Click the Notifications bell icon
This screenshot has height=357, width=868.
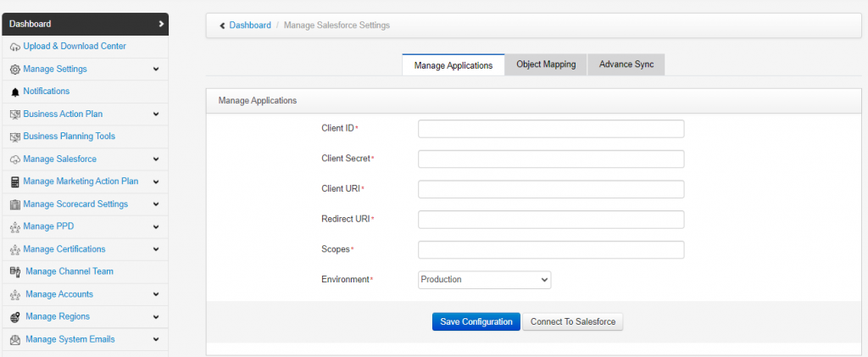click(x=15, y=92)
